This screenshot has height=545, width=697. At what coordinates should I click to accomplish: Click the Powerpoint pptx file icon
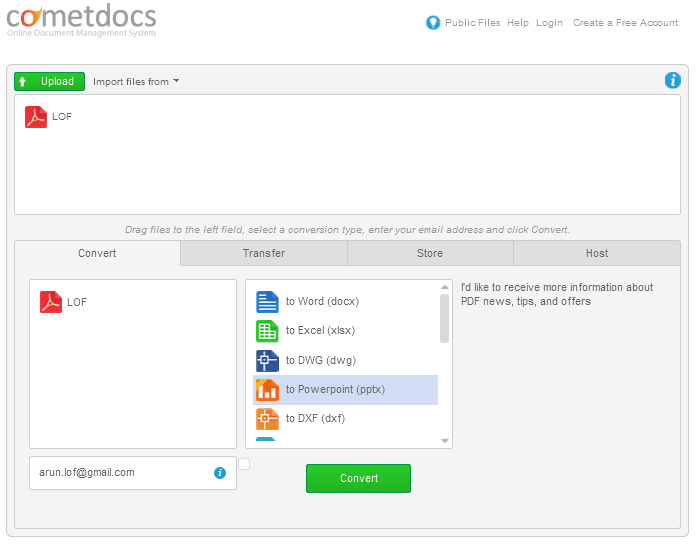pyautogui.click(x=267, y=390)
